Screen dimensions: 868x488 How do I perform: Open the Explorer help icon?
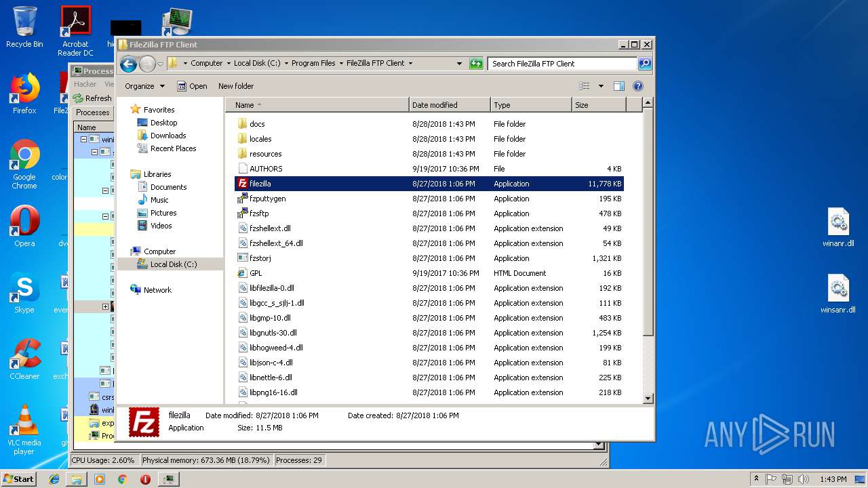pyautogui.click(x=637, y=86)
